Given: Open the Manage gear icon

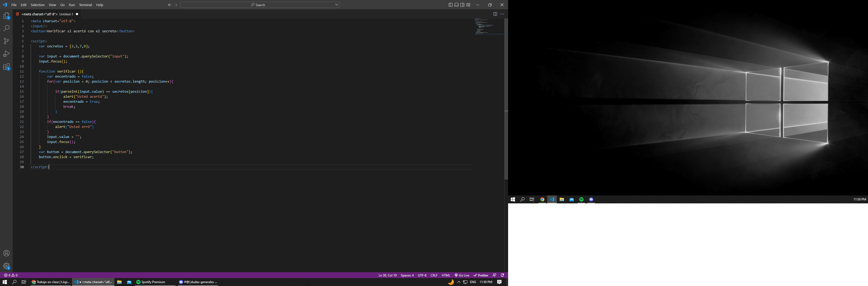Looking at the screenshot, I should pyautogui.click(x=6, y=266).
